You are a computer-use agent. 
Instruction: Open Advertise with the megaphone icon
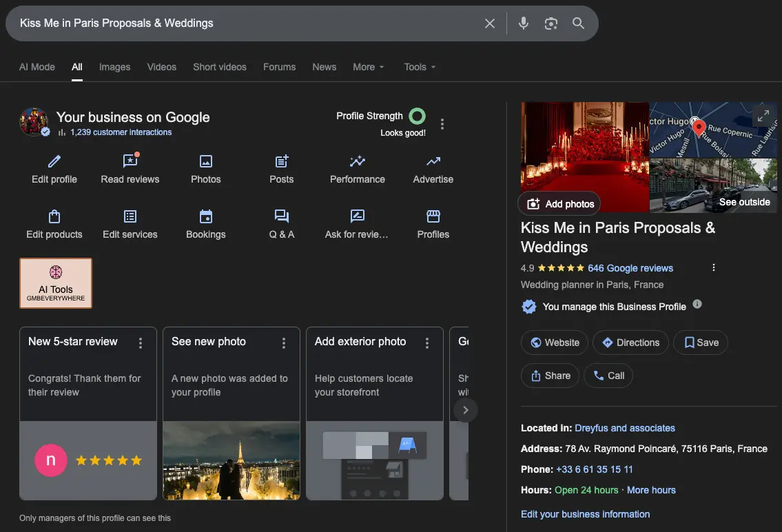tap(433, 161)
